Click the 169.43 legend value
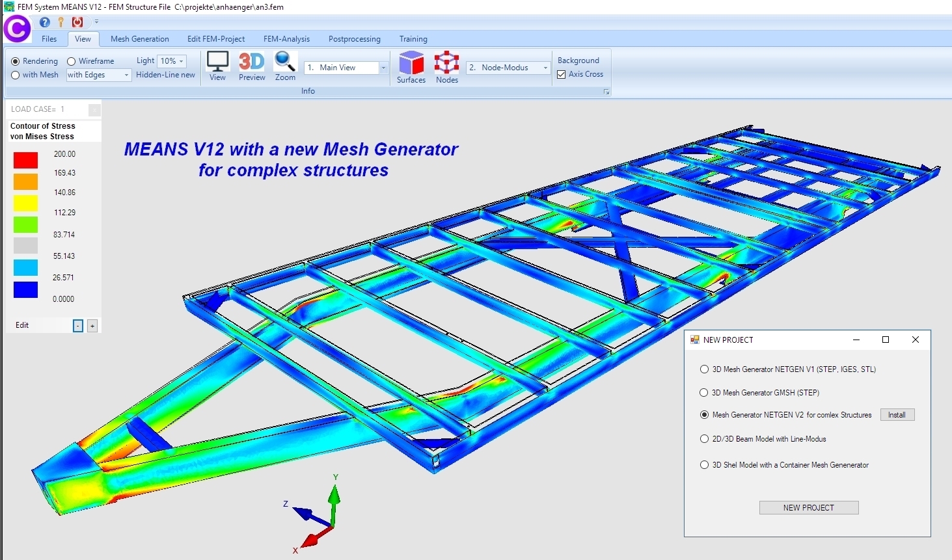This screenshot has height=560, width=952. [x=64, y=173]
